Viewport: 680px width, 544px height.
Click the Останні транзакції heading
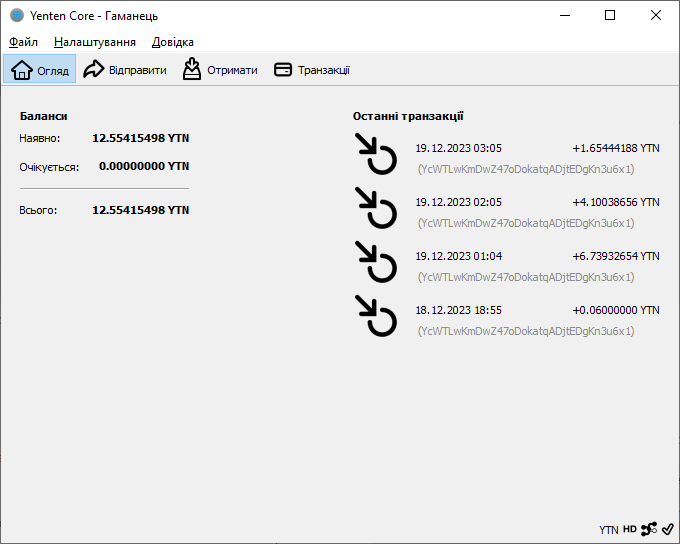408,116
